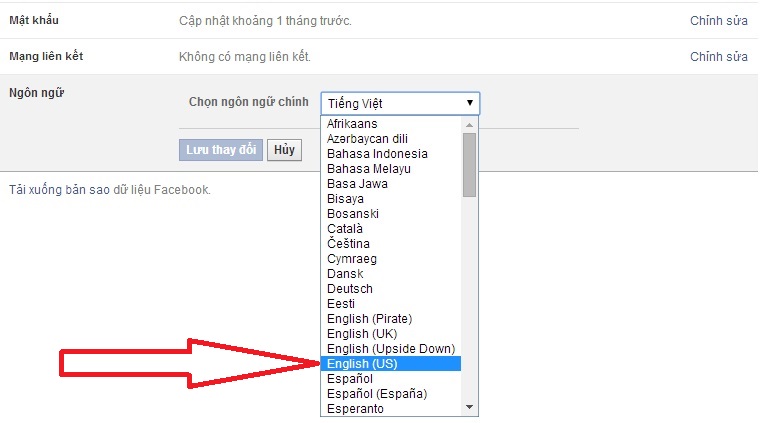Screen dimensions: 771x423
Task: Choose Bahasa Melayu in the dropdown list
Action: tap(391, 169)
